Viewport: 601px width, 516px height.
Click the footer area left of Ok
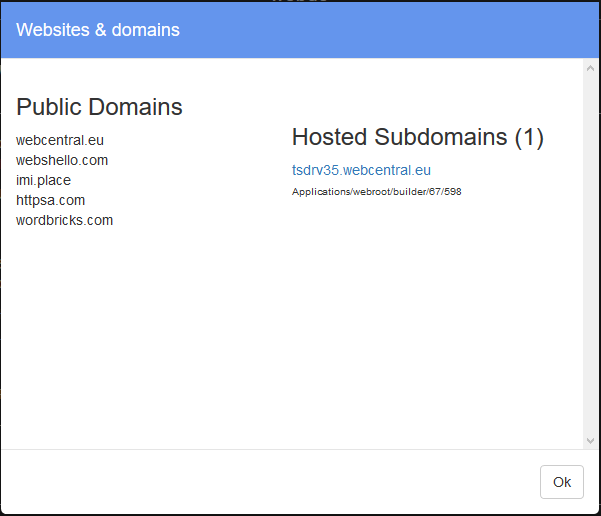point(268,482)
